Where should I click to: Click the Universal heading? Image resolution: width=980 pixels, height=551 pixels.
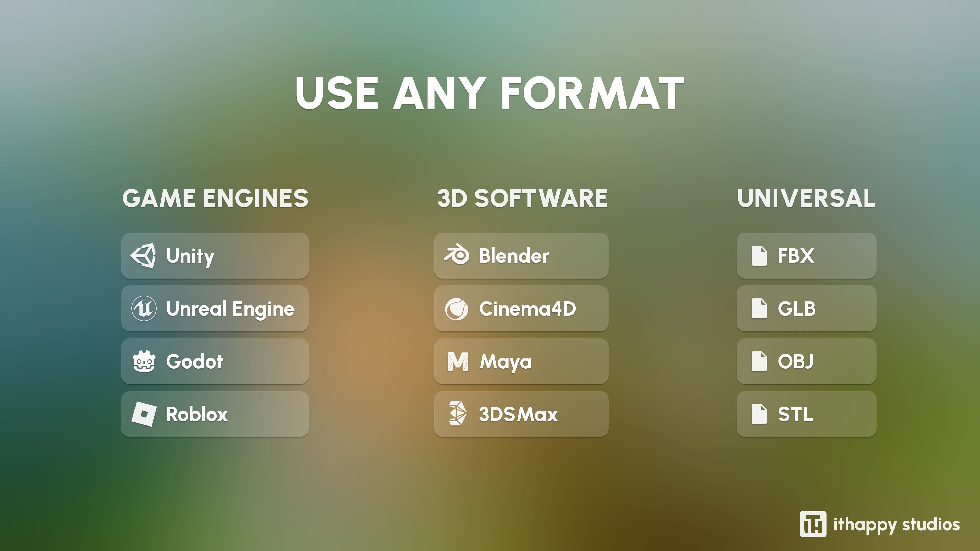pos(806,198)
